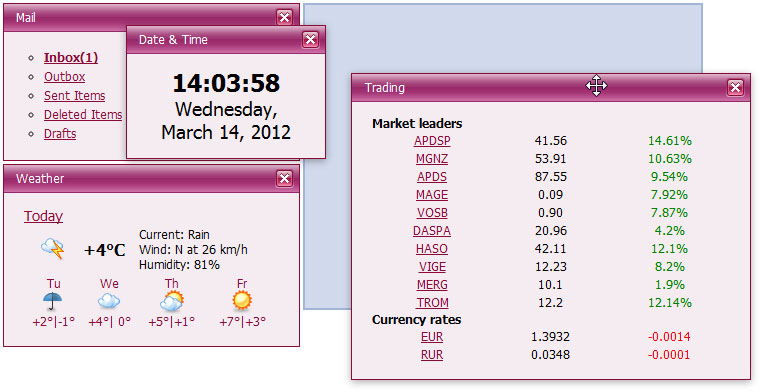Viewport: 761px width, 391px height.
Task: Select the TROM ticker link
Action: (432, 303)
